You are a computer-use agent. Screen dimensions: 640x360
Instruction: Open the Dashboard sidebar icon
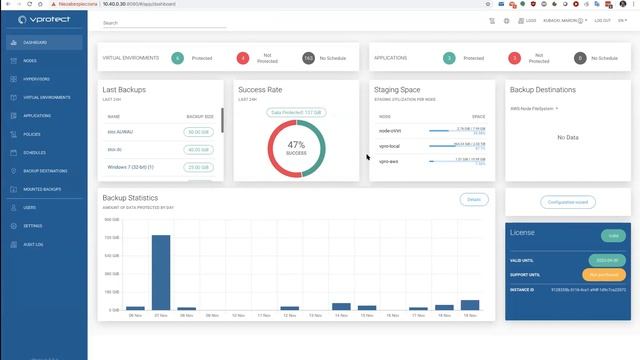(13, 42)
